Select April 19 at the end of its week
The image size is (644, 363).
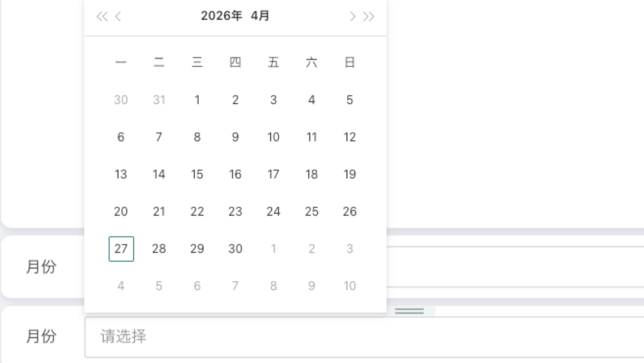point(349,174)
